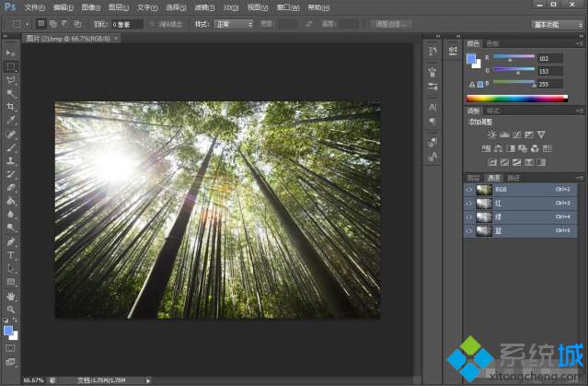Image resolution: width=588 pixels, height=386 pixels.
Task: Open the History panel icon
Action: (432, 52)
